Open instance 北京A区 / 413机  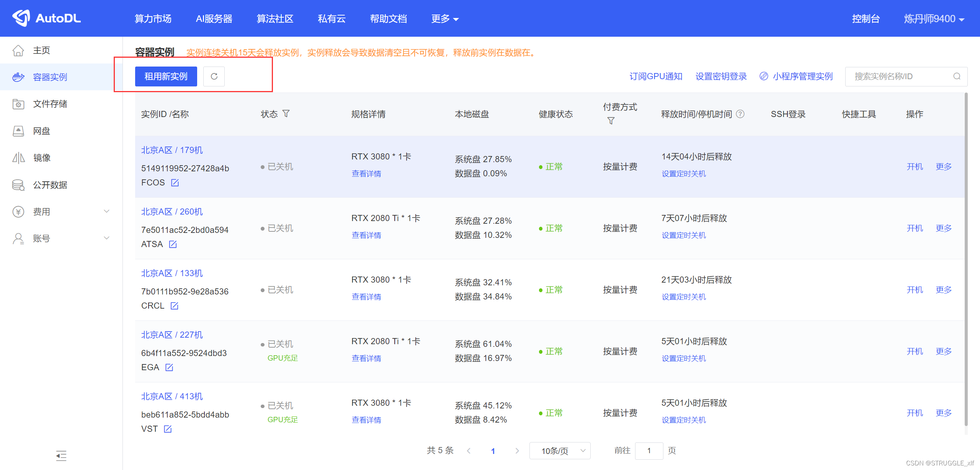172,397
